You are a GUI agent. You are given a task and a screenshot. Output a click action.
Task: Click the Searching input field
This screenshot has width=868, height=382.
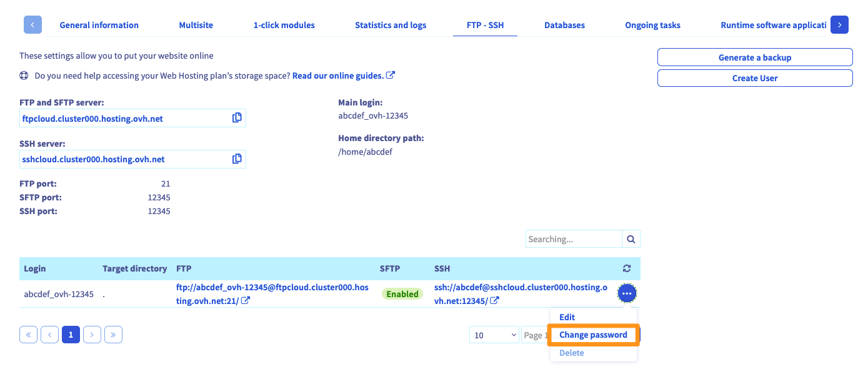573,239
